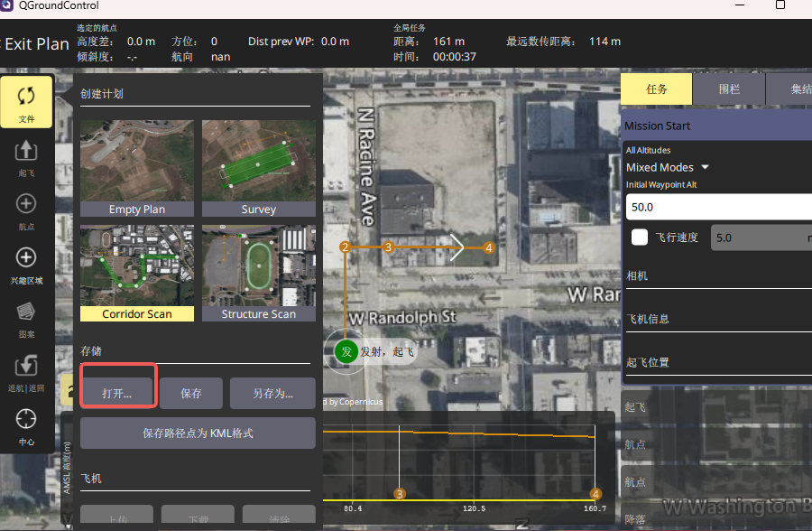Minimize the QGroundControl window
Image resolution: width=812 pixels, height=531 pixels.
[740, 5]
